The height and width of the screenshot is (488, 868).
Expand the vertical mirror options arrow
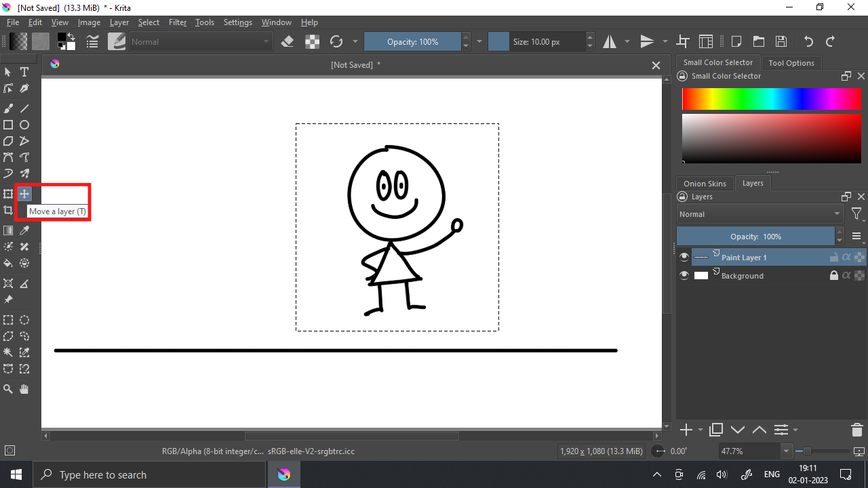click(665, 41)
